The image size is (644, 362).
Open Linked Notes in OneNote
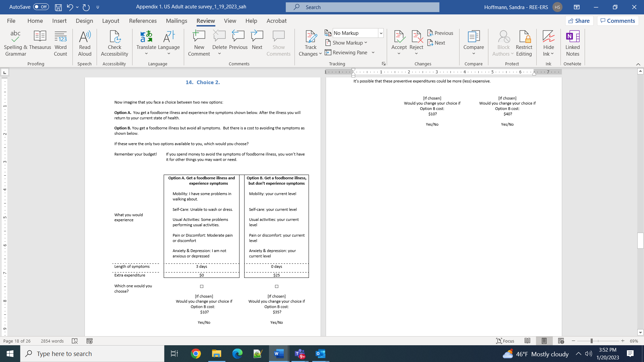click(572, 44)
